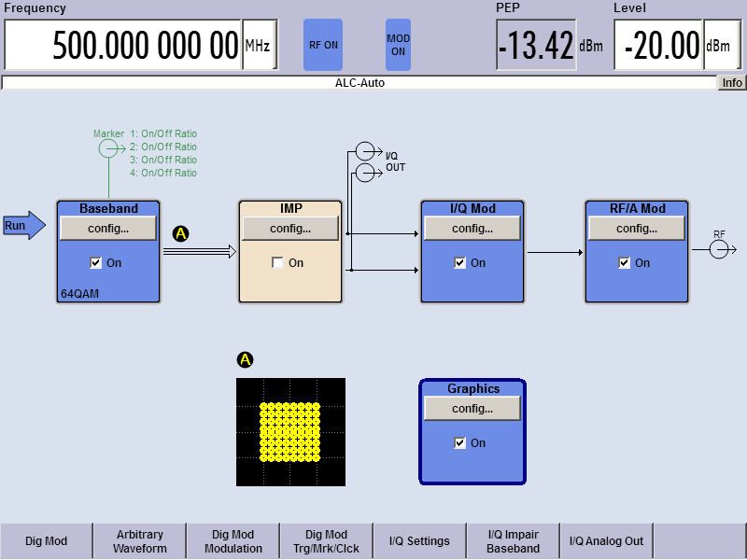This screenshot has width=747, height=560.
Task: Click Marker 3: On/Off Ratio text
Action: coord(163,160)
